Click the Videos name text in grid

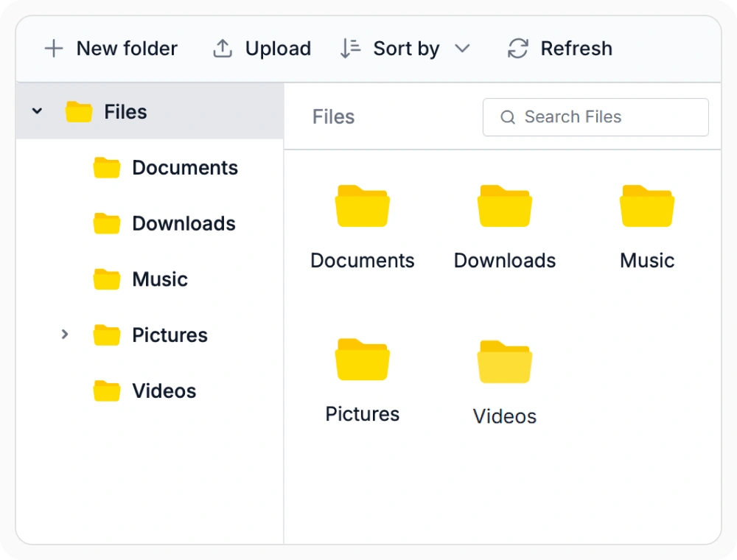click(505, 416)
